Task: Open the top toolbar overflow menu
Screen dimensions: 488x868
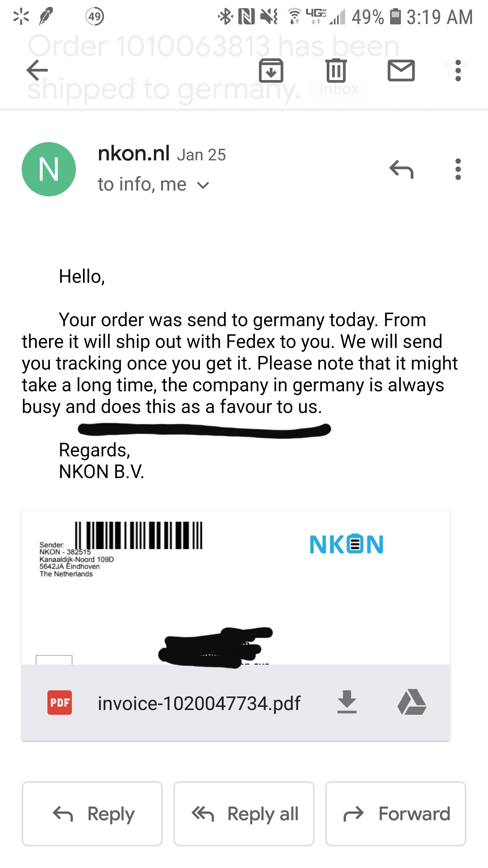Action: tap(458, 71)
